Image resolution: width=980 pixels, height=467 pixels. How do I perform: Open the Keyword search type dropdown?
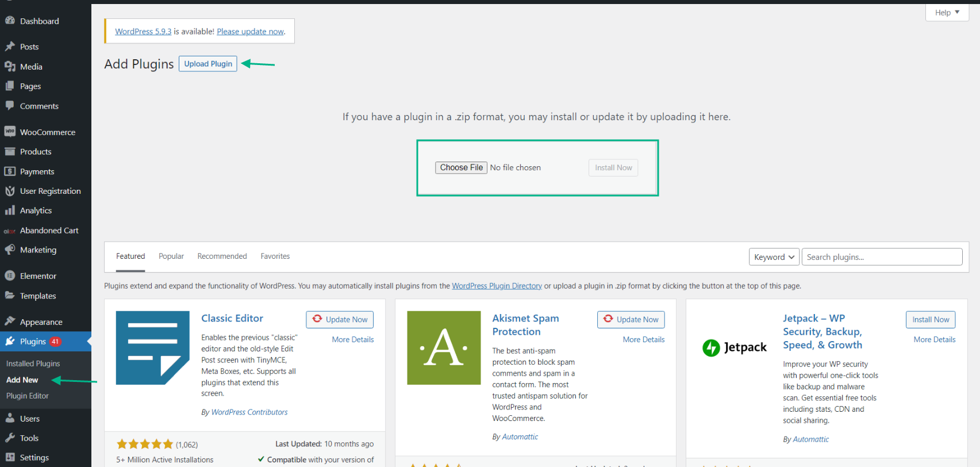coord(774,257)
